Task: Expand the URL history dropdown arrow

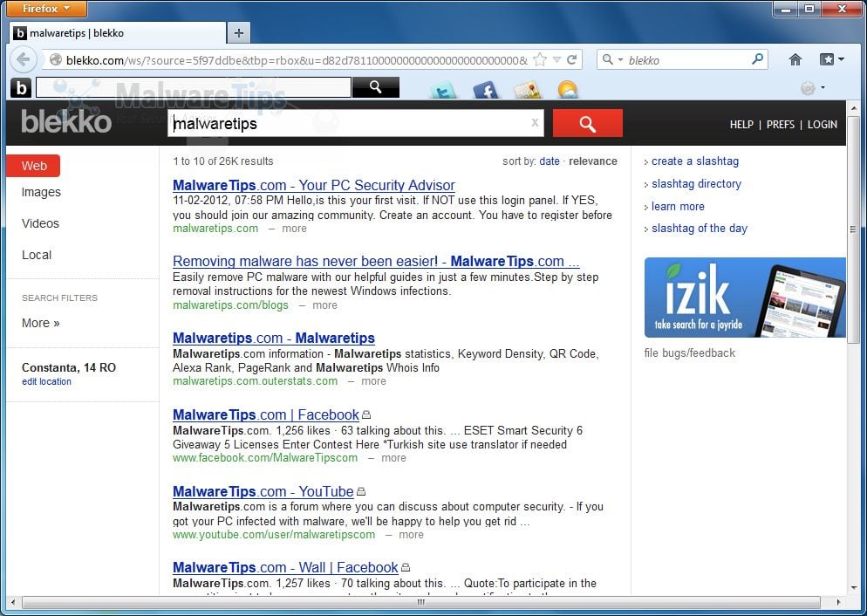Action: tap(556, 59)
